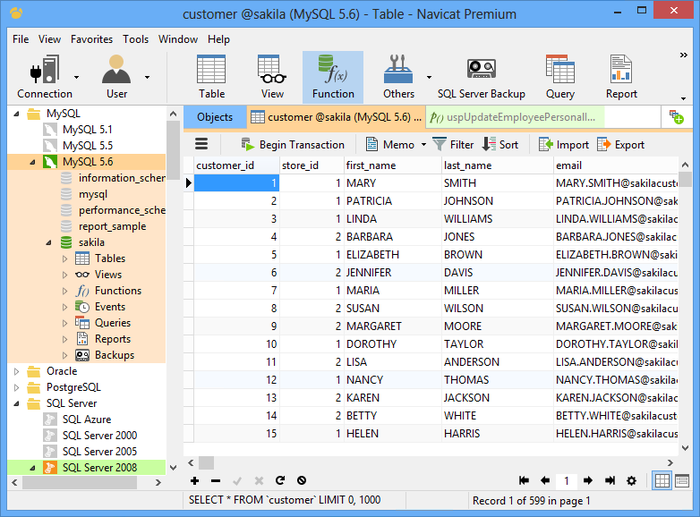Switch to grid view mode

point(662,480)
